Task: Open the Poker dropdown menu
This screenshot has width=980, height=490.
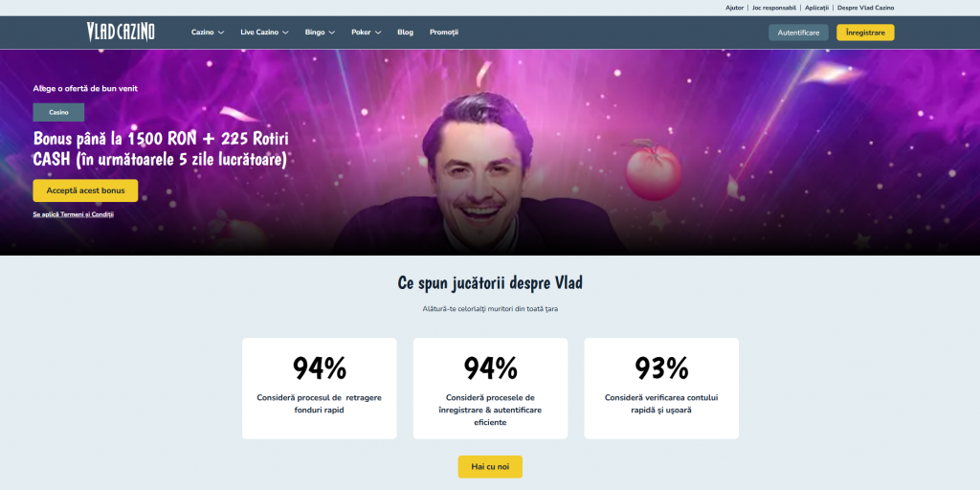Action: coord(367,33)
